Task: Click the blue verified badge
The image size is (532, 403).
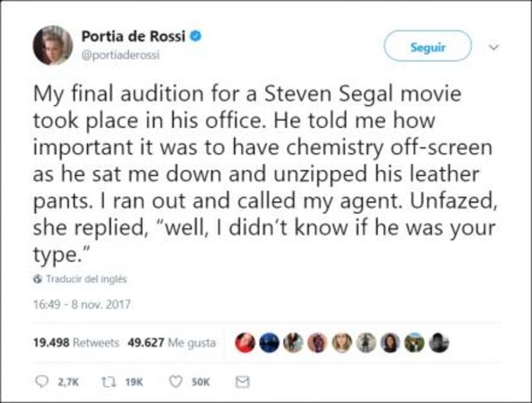Action: 196,37
